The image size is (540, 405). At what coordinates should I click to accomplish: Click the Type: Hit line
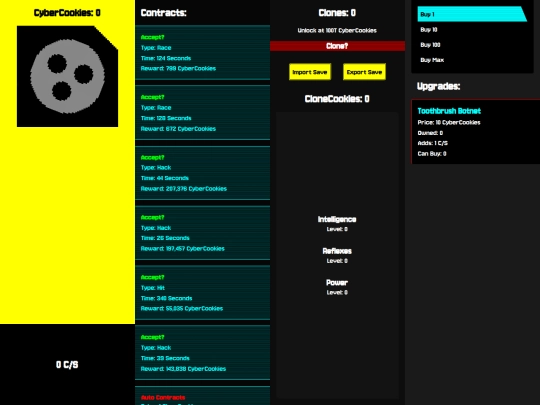153,288
